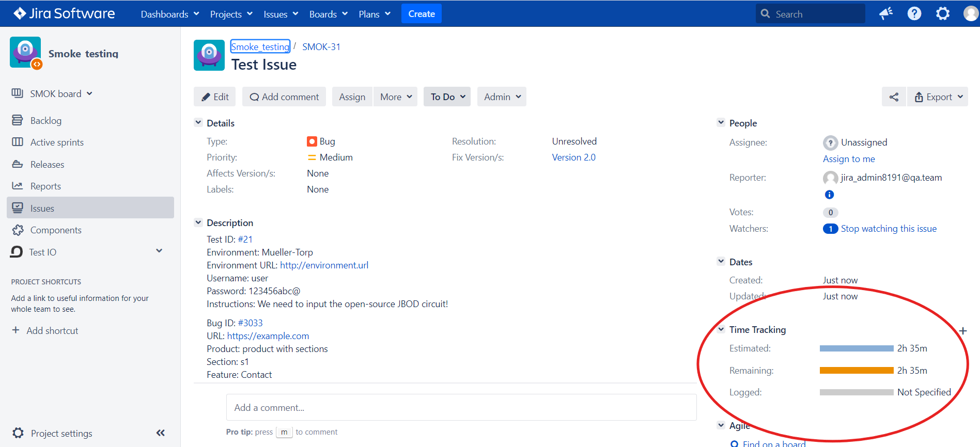980x447 pixels.
Task: Expand the SMOK board switcher
Action: tap(89, 93)
